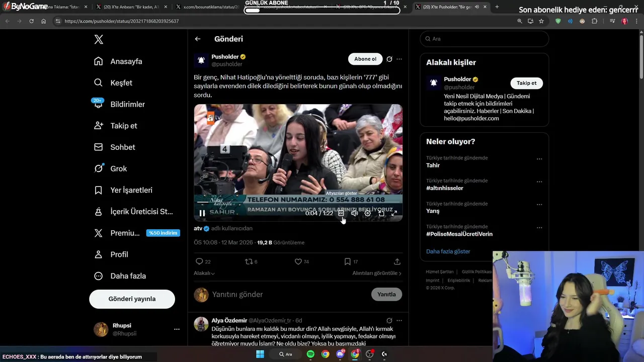Click Yanıtla reply button
The width and height of the screenshot is (644, 362).
coord(386,294)
